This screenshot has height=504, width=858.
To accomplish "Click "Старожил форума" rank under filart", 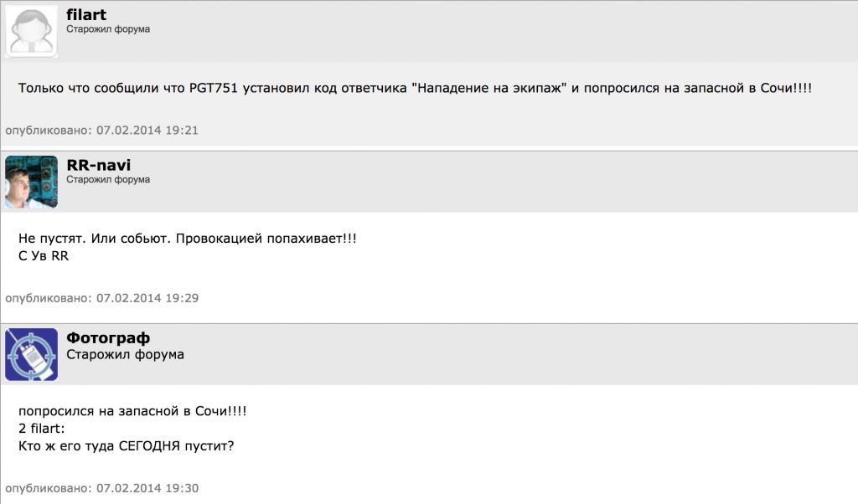I will point(108,29).
